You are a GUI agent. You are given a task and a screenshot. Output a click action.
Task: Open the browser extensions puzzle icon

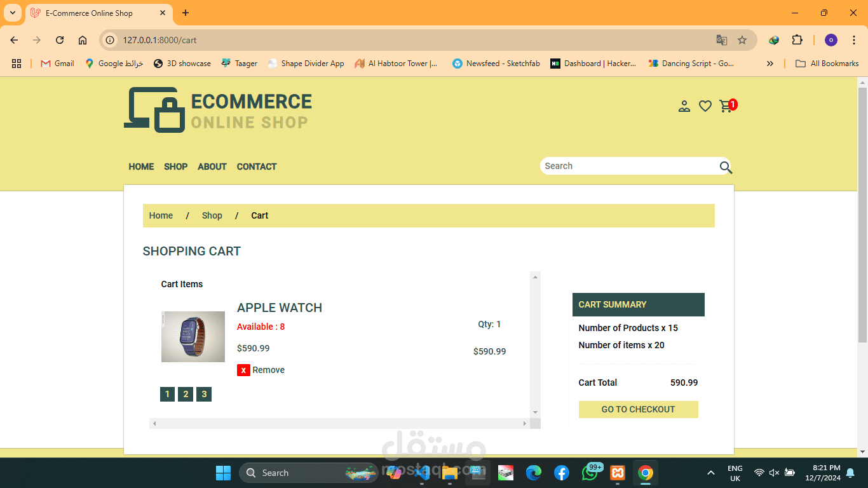pyautogui.click(x=797, y=40)
